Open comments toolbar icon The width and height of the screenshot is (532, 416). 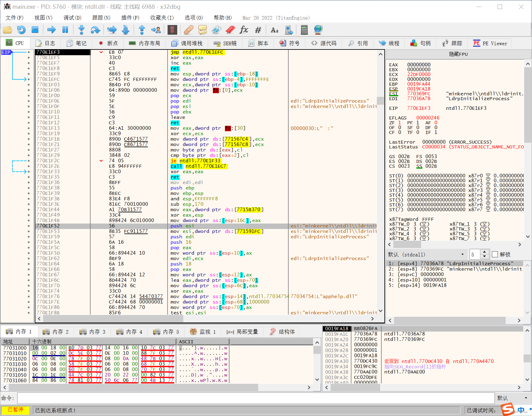[x=203, y=30]
